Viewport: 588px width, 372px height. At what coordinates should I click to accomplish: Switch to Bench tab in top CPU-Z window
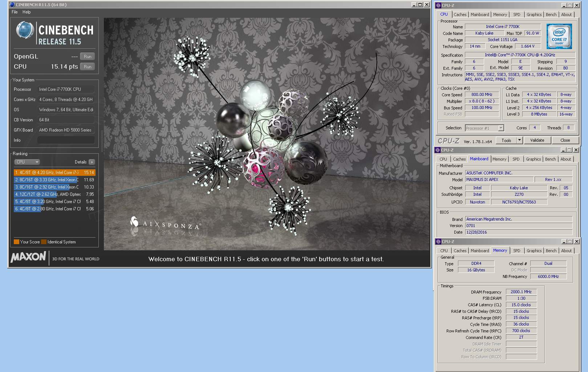click(x=551, y=15)
